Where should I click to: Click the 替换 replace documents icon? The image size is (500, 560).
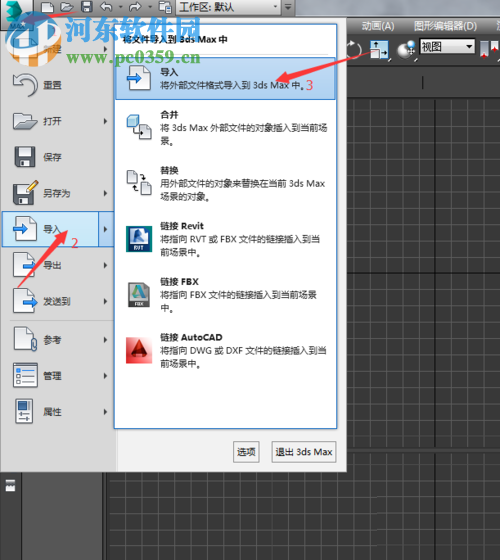(139, 182)
